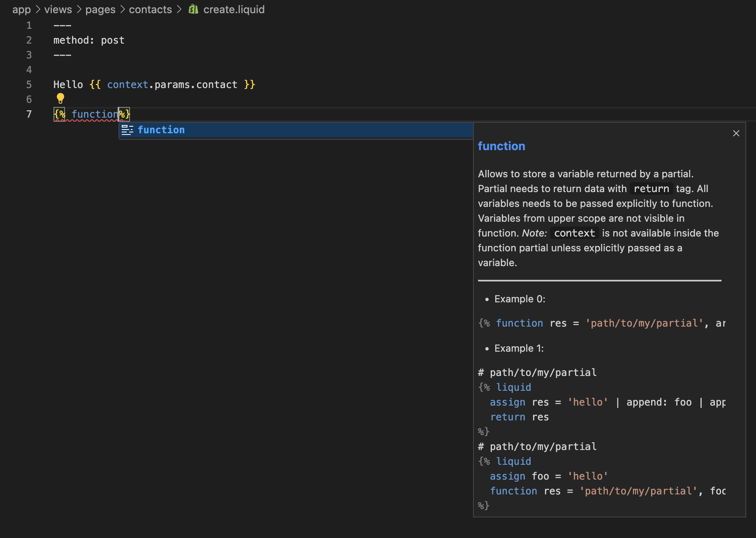Select the return inline code chip
The height and width of the screenshot is (538, 756).
coord(651,188)
